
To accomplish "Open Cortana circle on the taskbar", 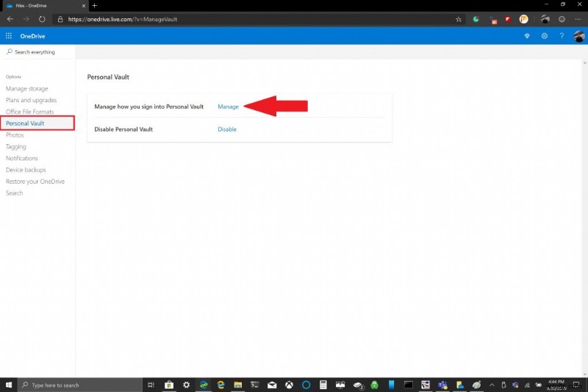I will (x=306, y=385).
